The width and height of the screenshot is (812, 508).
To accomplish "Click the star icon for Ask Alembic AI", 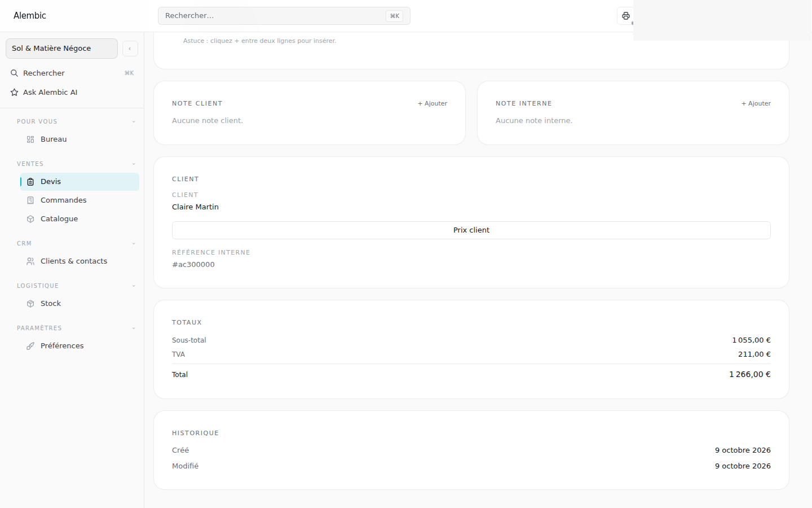I will pyautogui.click(x=15, y=93).
